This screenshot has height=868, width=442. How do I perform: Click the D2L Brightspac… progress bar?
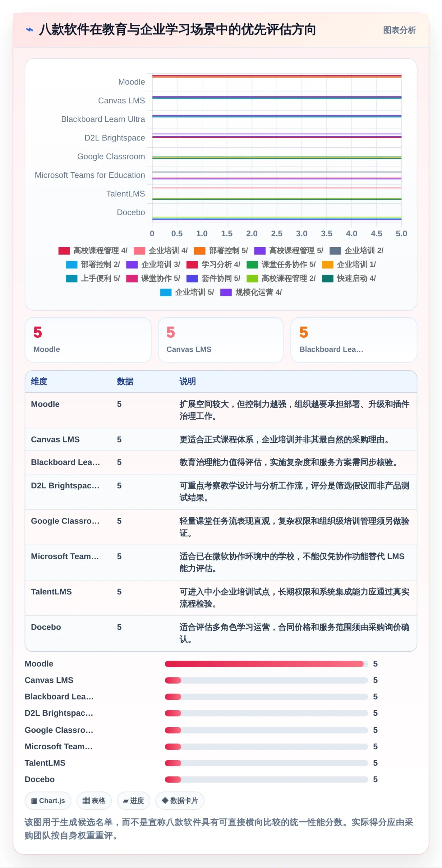(266, 713)
